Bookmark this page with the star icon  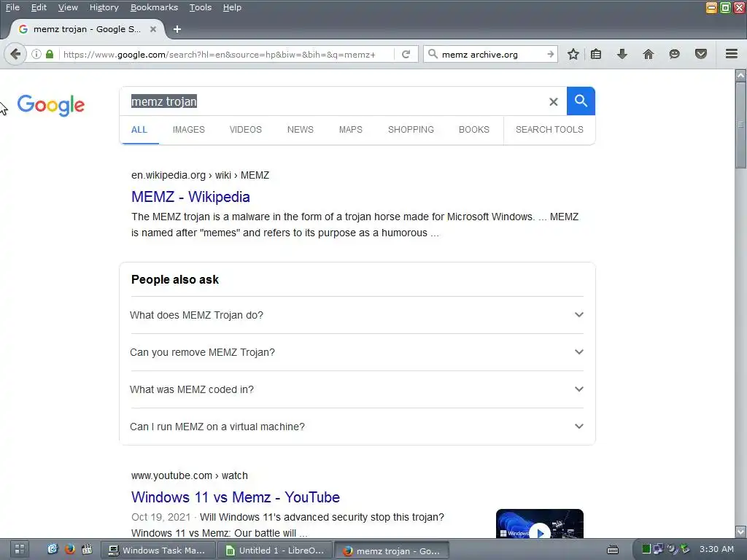(573, 54)
